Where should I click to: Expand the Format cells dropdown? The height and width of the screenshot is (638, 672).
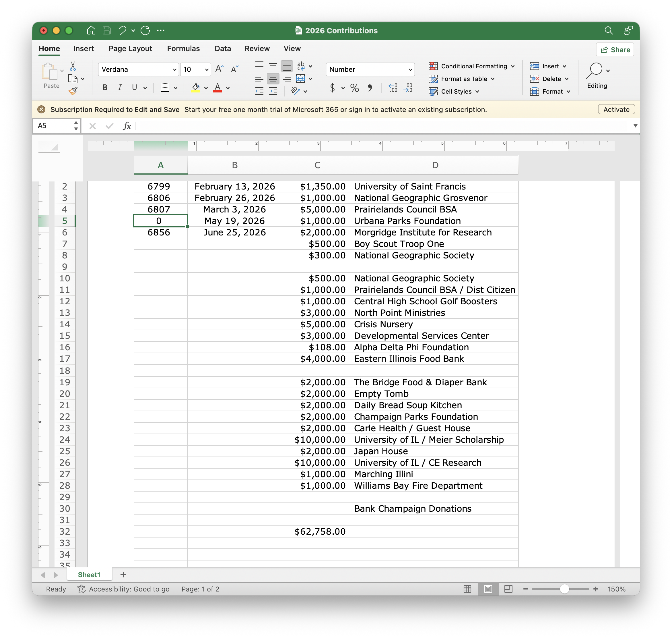coord(568,92)
